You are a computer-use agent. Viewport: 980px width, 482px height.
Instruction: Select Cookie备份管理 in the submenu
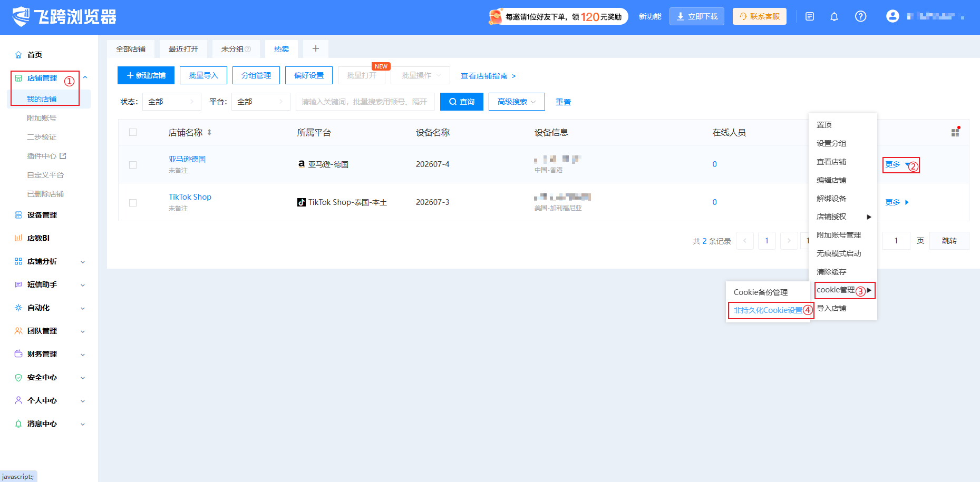tap(761, 292)
